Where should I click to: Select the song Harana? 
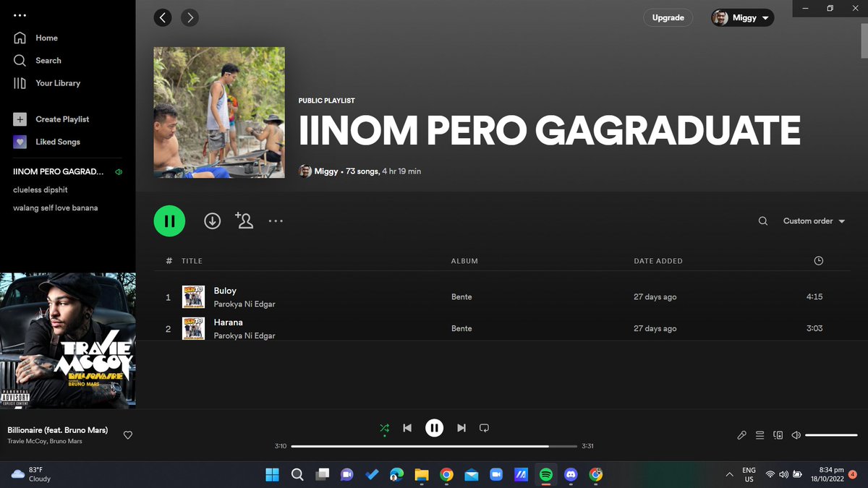(228, 322)
